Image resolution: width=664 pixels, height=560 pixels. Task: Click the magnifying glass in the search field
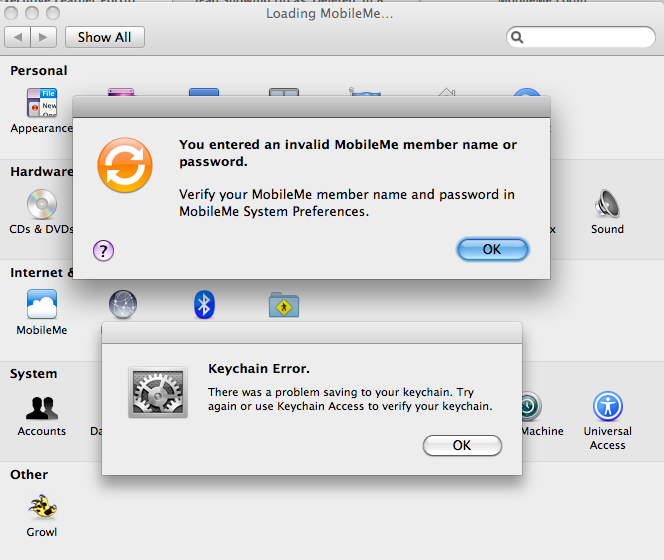point(517,37)
